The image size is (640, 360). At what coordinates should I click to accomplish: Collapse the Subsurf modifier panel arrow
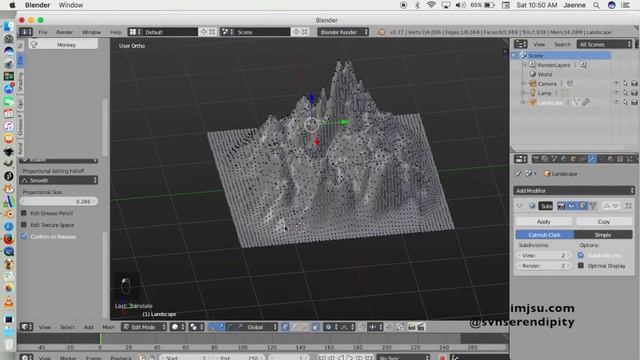click(520, 206)
